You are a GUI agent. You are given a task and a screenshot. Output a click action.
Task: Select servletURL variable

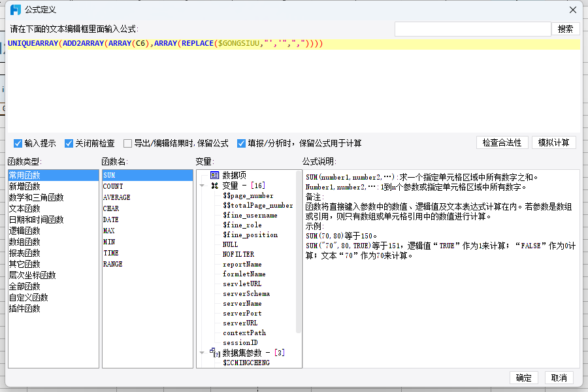(242, 284)
